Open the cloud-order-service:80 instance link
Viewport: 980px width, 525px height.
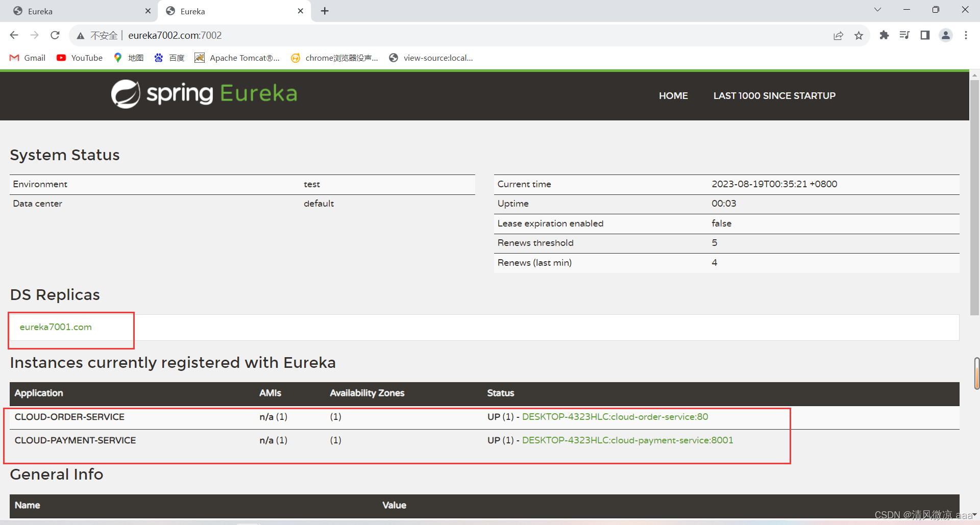pyautogui.click(x=615, y=417)
